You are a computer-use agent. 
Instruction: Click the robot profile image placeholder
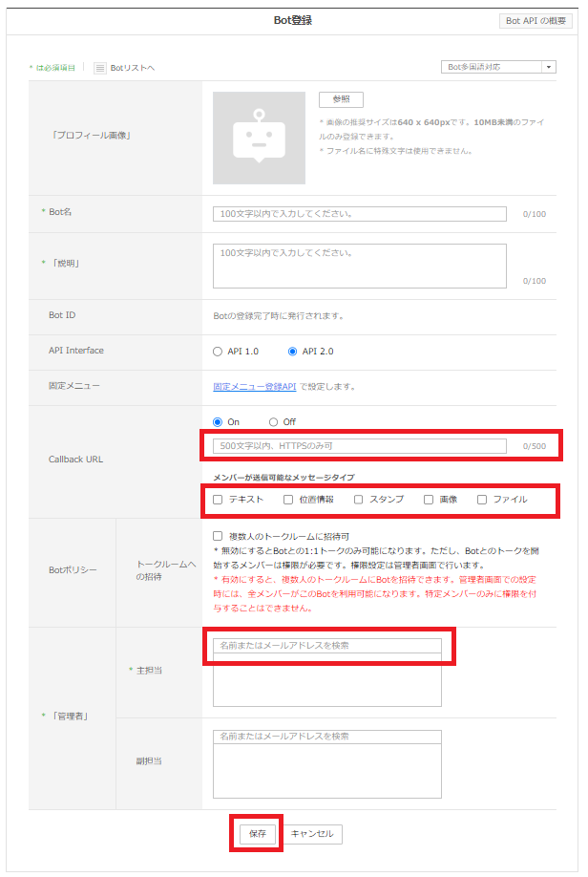click(259, 139)
